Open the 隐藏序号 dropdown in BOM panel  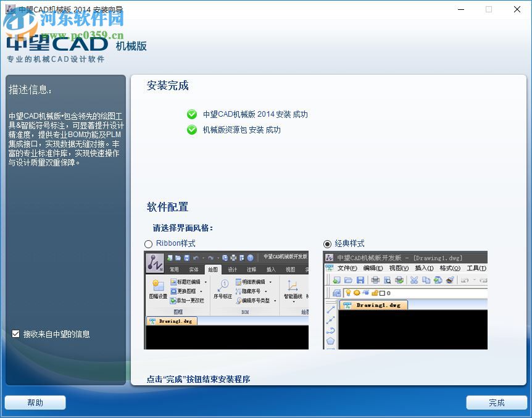click(264, 291)
